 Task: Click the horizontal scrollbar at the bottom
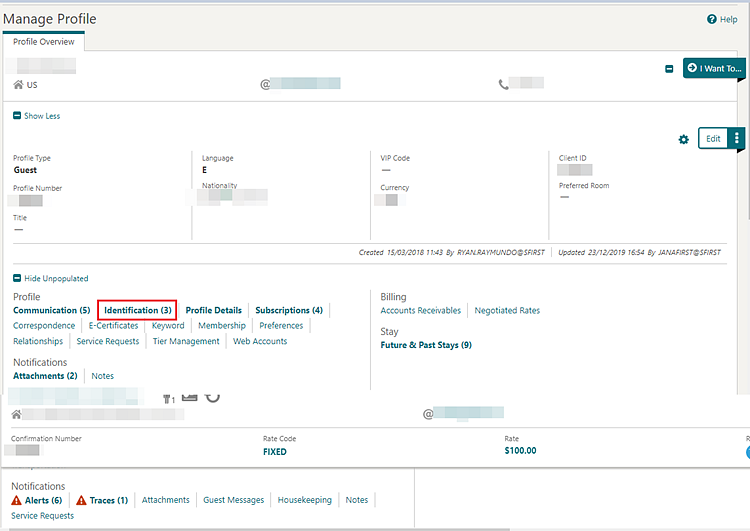coord(259,530)
